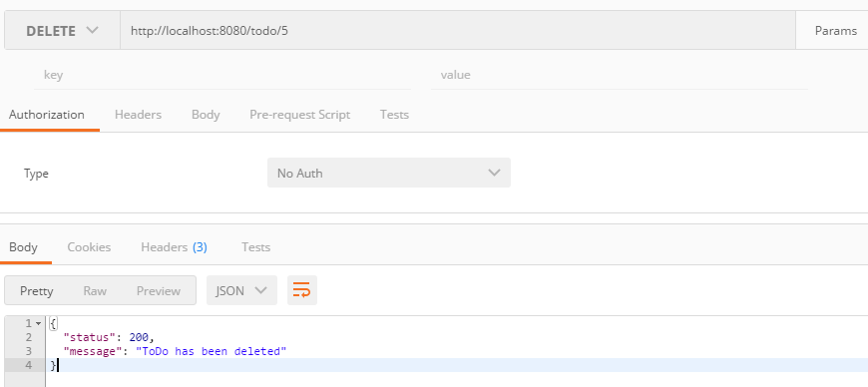Switch to the request Headers tab

138,115
